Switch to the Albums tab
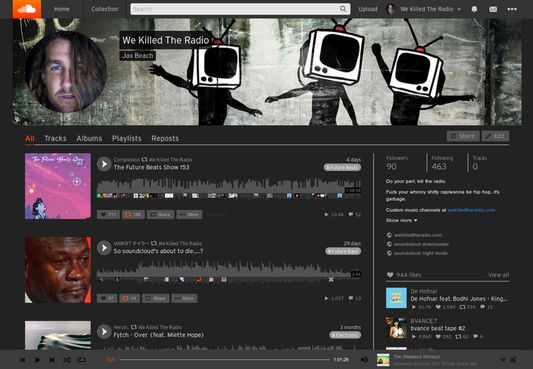 click(x=89, y=138)
